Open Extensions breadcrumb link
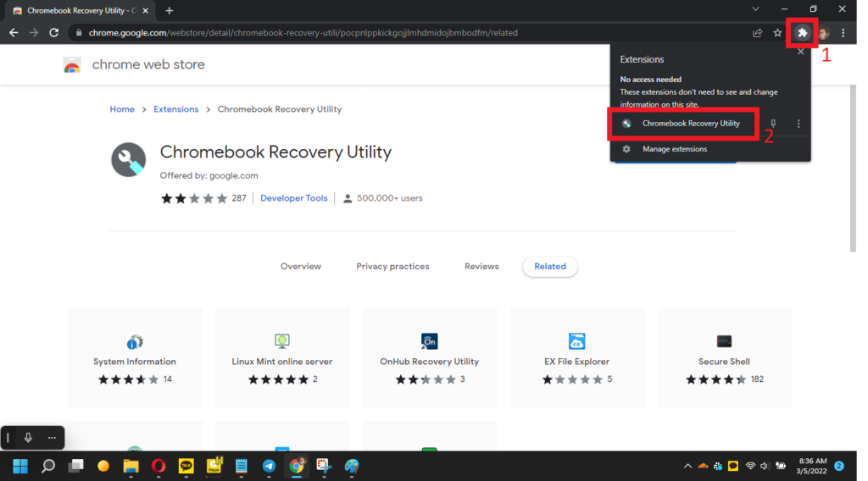The height and width of the screenshot is (481, 868). 176,109
